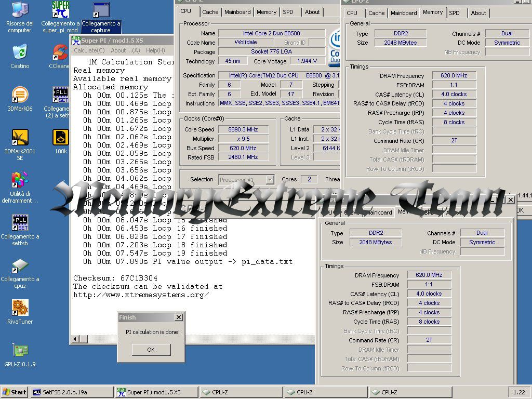Click the Core Voltage 1.944 V field

(307, 61)
